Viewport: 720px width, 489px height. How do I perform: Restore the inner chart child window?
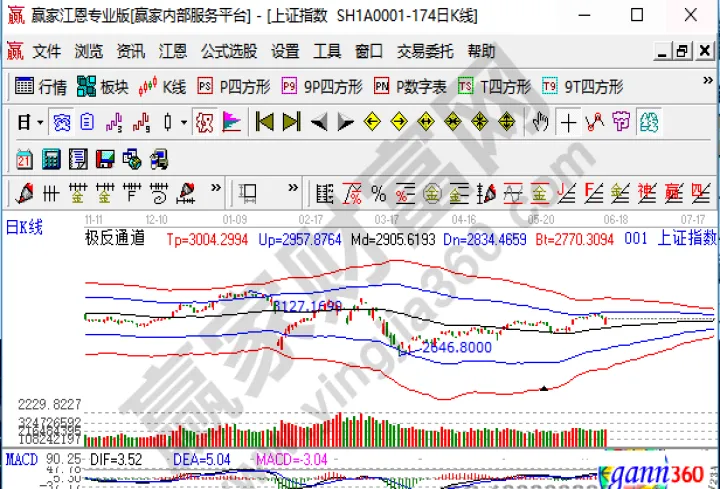point(682,51)
